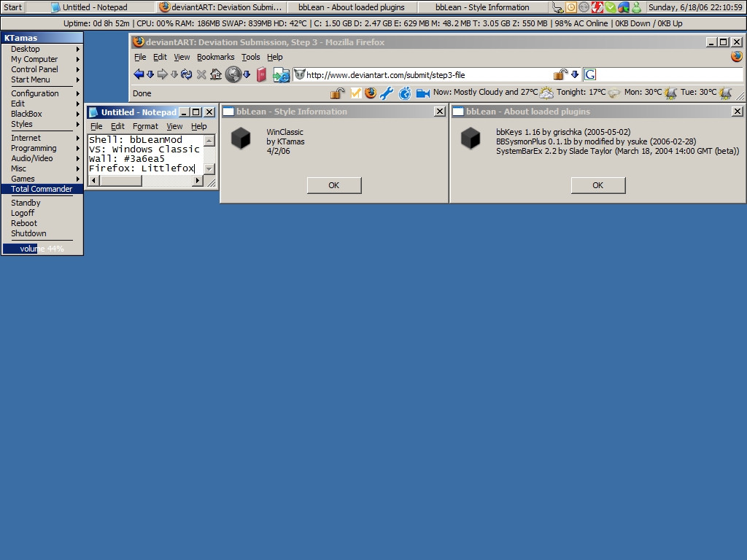Select Total Commander in the KTamas menu

pyautogui.click(x=42, y=189)
